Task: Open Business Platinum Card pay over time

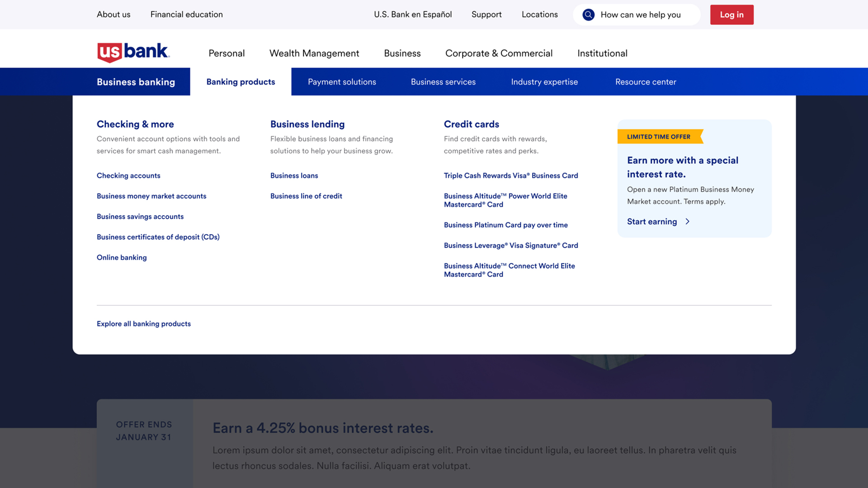Action: tap(506, 225)
